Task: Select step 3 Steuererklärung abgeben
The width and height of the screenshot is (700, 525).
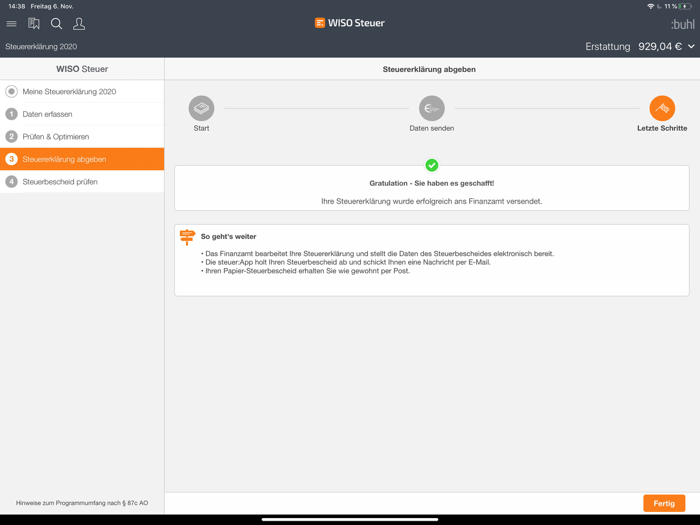Action: click(64, 159)
